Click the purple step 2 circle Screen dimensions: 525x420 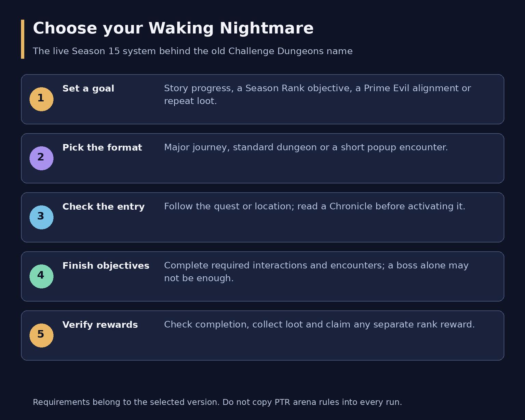(41, 158)
